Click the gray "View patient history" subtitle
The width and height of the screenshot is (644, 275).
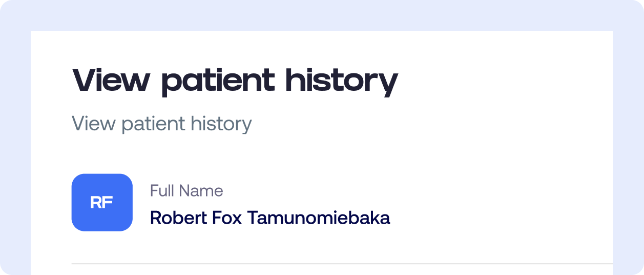pyautogui.click(x=161, y=124)
